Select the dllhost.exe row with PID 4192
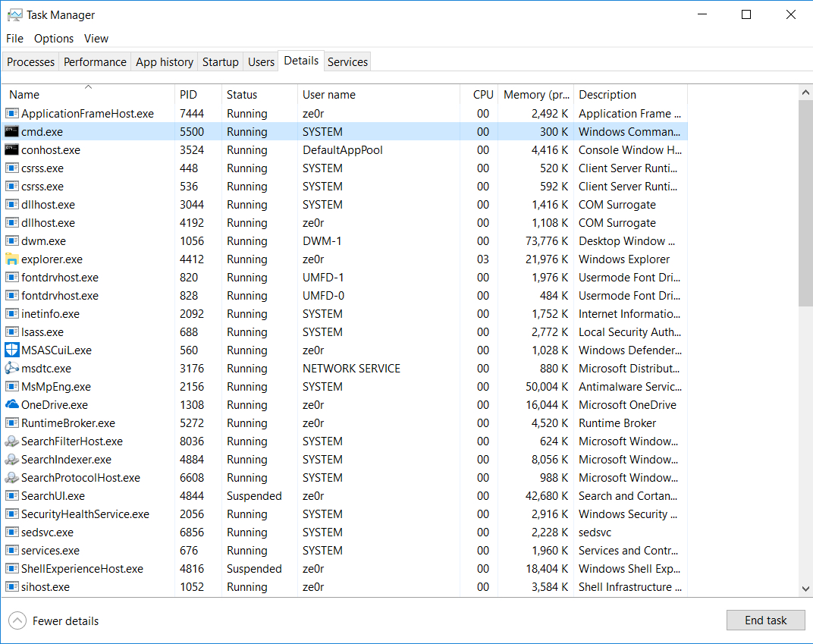 [345, 223]
